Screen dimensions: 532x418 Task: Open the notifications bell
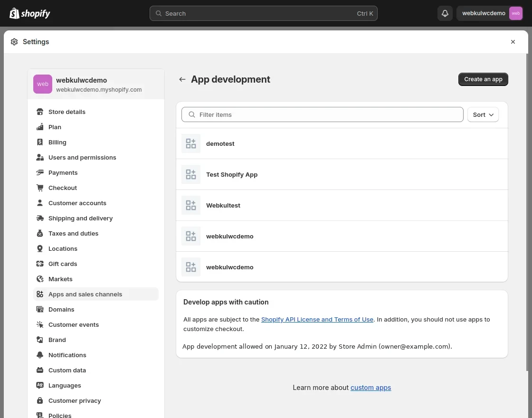445,13
